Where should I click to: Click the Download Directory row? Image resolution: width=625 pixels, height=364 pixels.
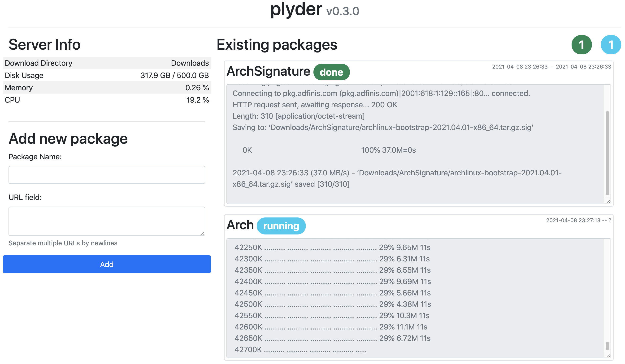tap(107, 63)
